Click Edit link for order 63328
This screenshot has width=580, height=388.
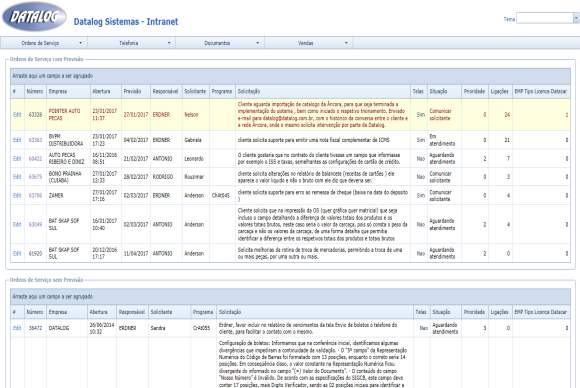coord(17,115)
